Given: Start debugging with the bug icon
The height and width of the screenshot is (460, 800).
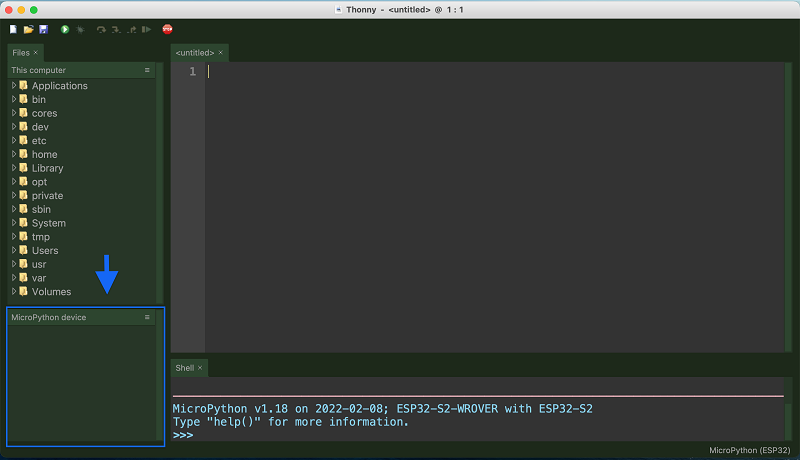Looking at the screenshot, I should [80, 30].
